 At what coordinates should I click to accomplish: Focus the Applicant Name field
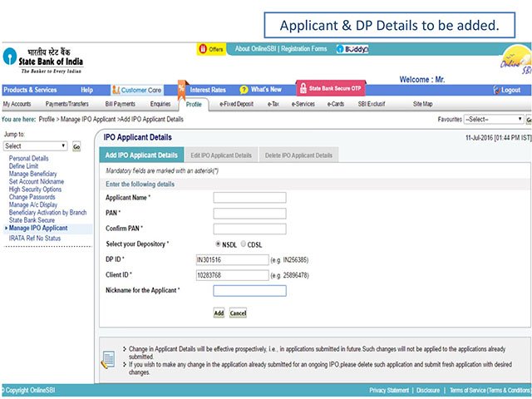(249, 198)
